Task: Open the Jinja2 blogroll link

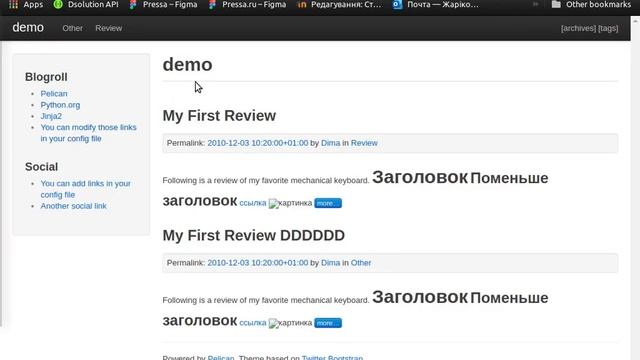Action: (51, 116)
